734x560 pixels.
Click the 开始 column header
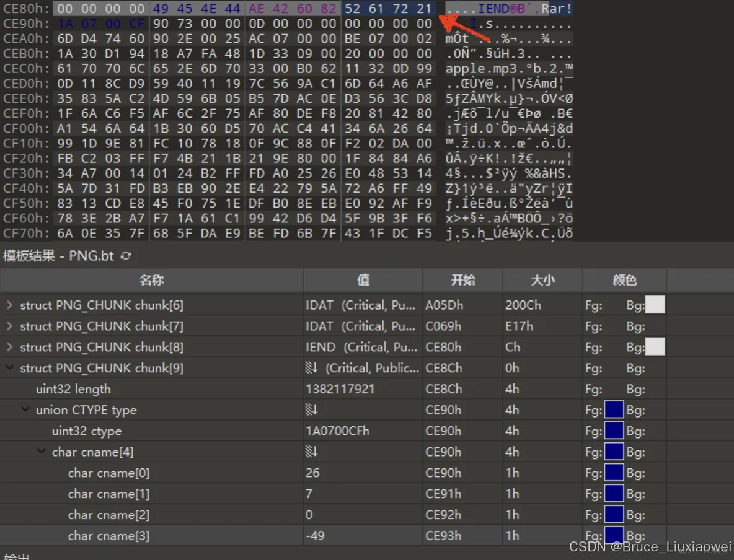pos(462,280)
